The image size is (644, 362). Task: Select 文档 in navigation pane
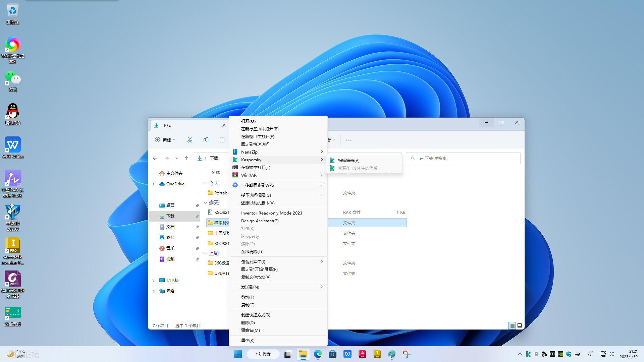coord(175,227)
